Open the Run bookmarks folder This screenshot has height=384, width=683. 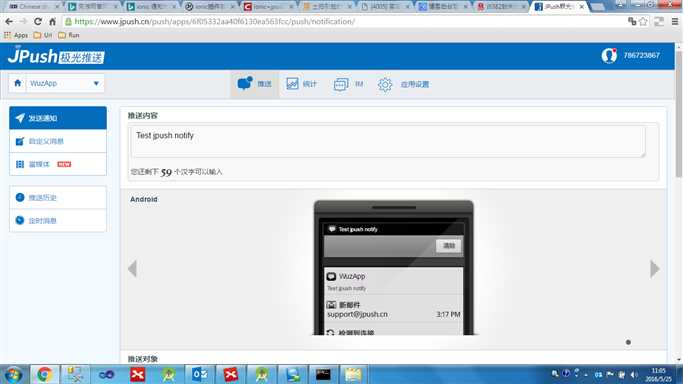point(69,35)
